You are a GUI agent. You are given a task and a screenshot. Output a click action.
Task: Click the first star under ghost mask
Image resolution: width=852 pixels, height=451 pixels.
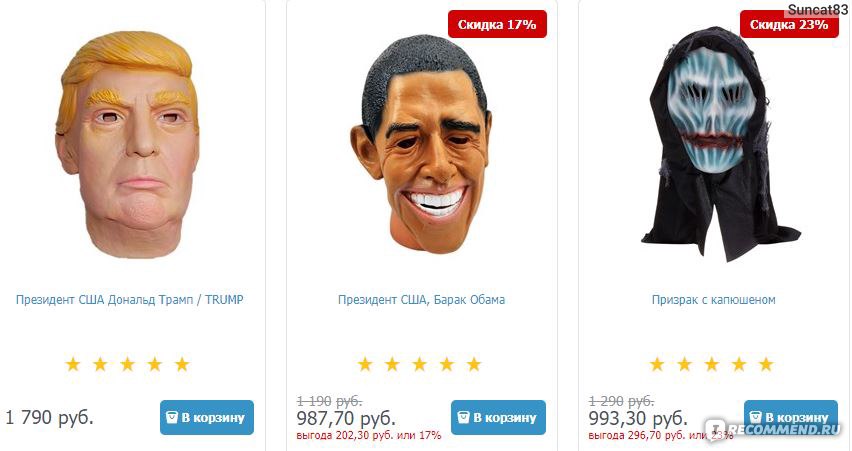[x=657, y=364]
